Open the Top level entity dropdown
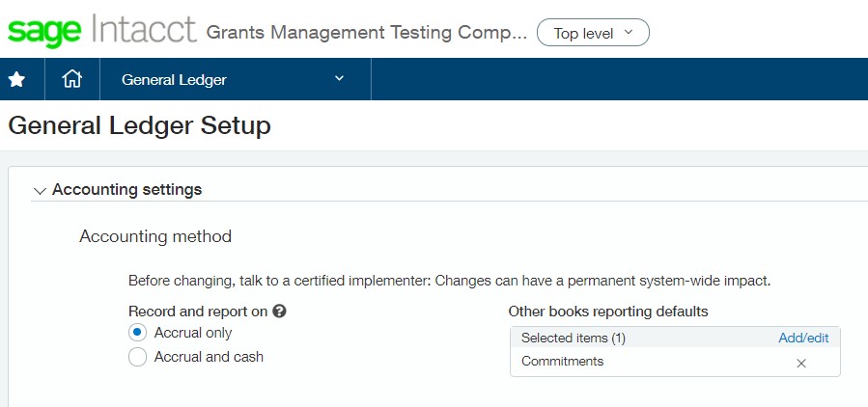Image resolution: width=868 pixels, height=407 pixels. [x=593, y=33]
